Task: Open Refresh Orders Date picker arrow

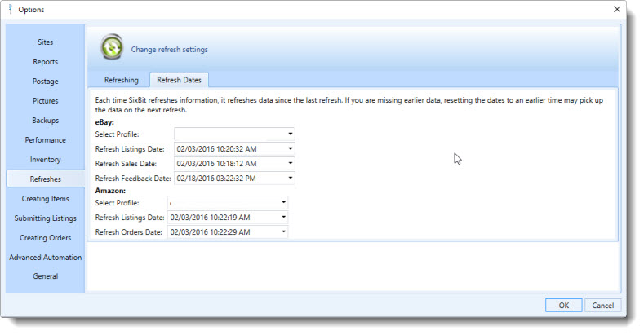Action: pos(283,231)
